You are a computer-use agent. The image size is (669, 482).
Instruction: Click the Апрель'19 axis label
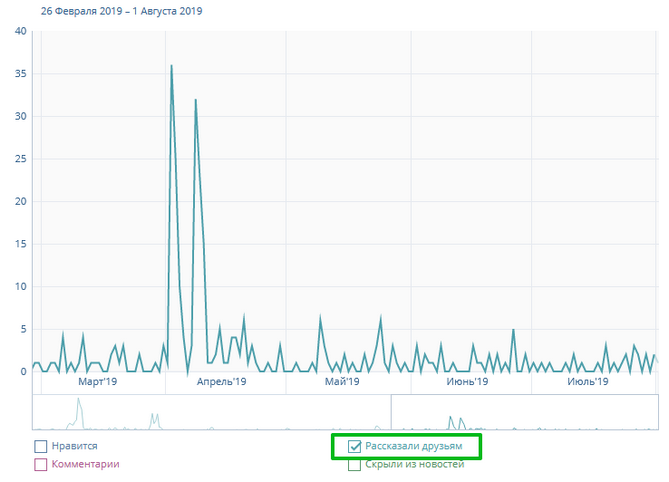pos(221,381)
